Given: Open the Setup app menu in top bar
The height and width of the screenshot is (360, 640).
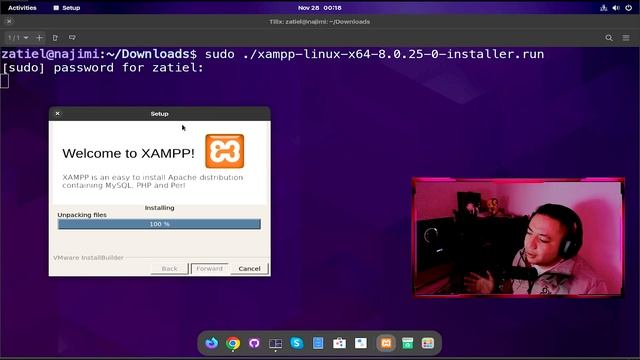Looking at the screenshot, I should [x=67, y=8].
